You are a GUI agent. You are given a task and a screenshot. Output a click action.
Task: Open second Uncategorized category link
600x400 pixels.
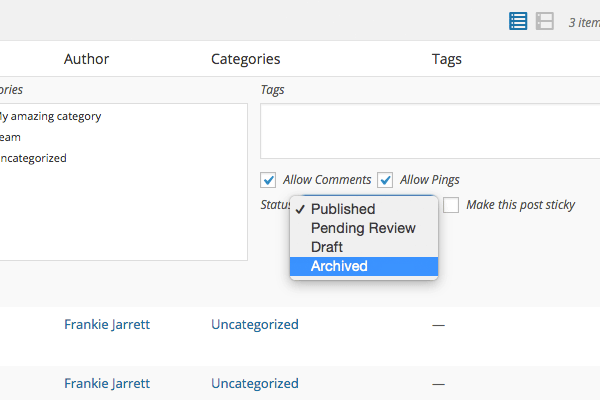tap(254, 383)
